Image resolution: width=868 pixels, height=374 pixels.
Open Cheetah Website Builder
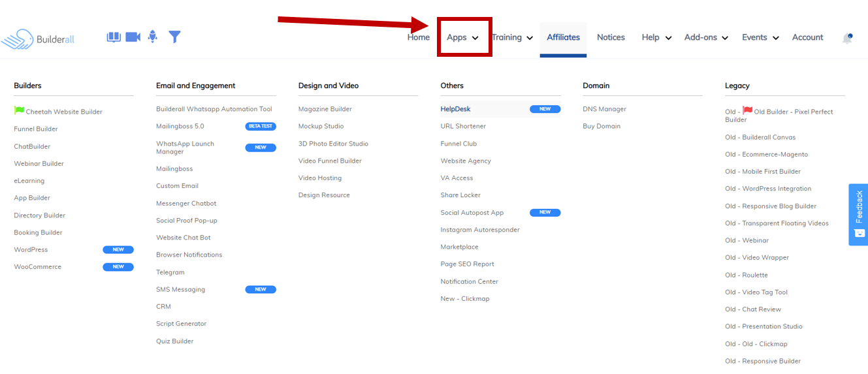click(58, 112)
